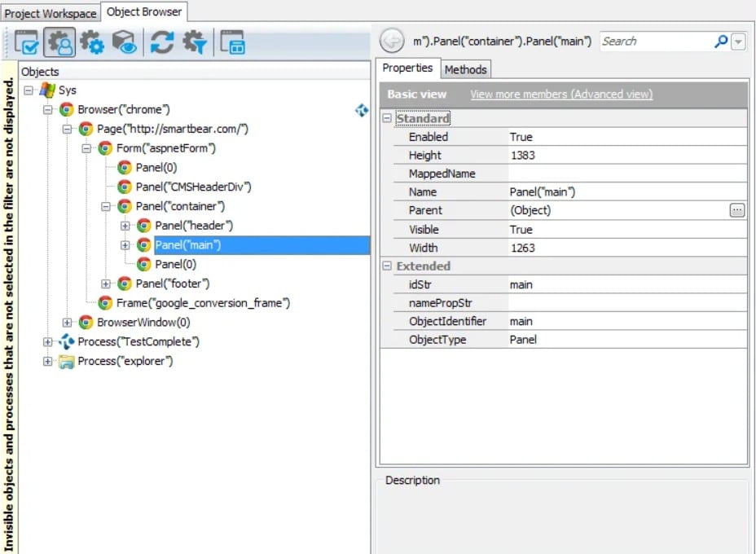Open the search options dropdown arrow
This screenshot has height=554, width=756.
pyautogui.click(x=738, y=42)
